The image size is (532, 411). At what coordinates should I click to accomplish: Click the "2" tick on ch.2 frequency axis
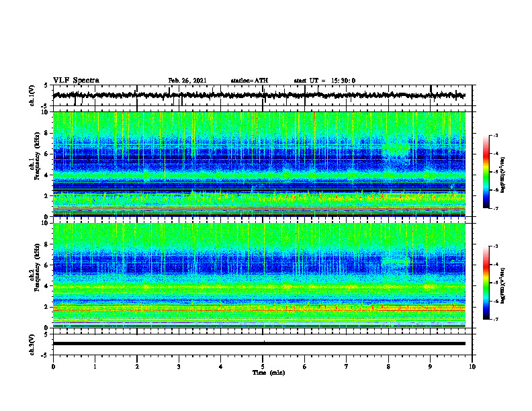(46, 307)
